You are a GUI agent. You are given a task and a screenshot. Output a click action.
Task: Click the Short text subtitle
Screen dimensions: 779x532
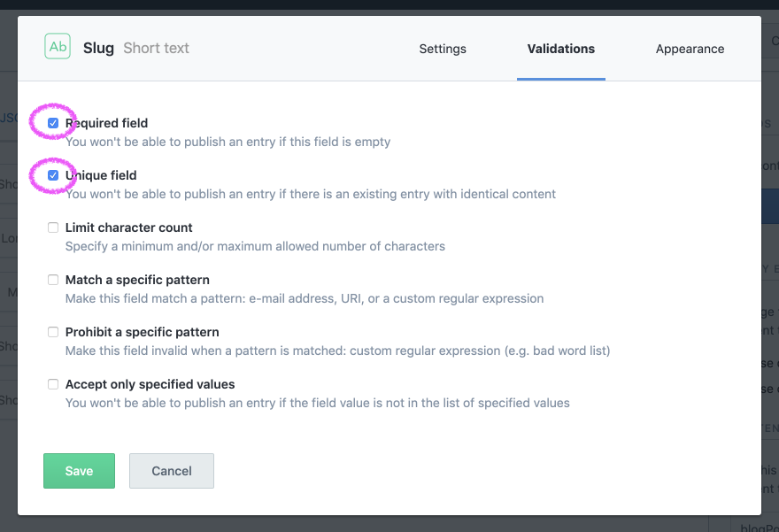tap(156, 49)
